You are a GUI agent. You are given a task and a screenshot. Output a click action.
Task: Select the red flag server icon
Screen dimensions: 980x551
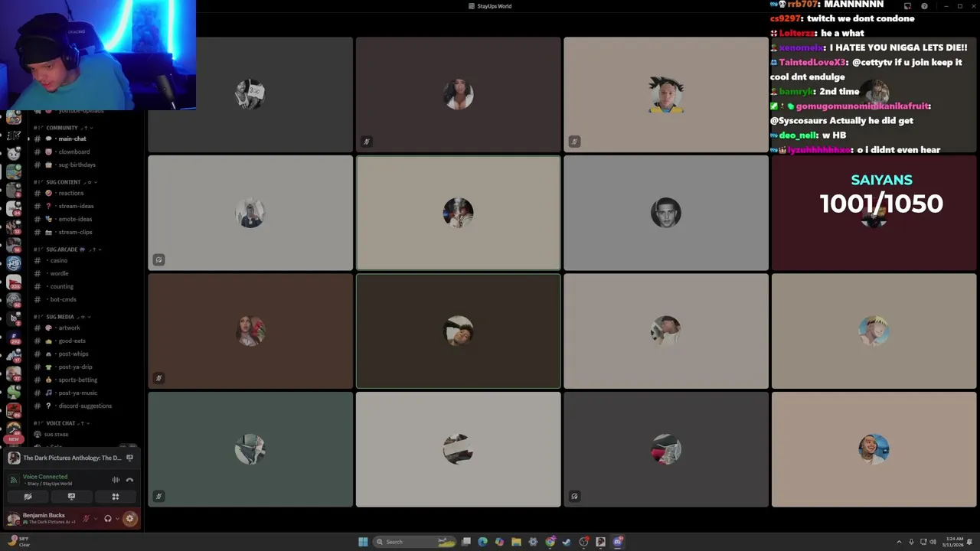(14, 282)
